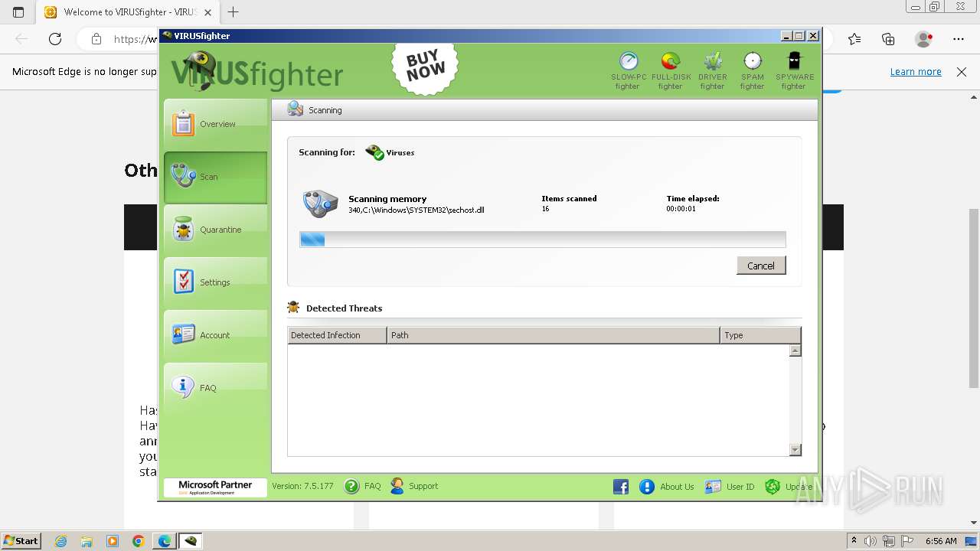Open the Quarantine section
This screenshot has width=980, height=551.
coord(215,230)
